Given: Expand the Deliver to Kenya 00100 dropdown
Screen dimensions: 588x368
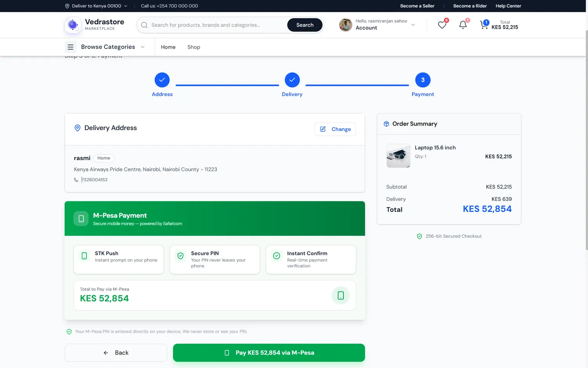Looking at the screenshot, I should coord(96,6).
